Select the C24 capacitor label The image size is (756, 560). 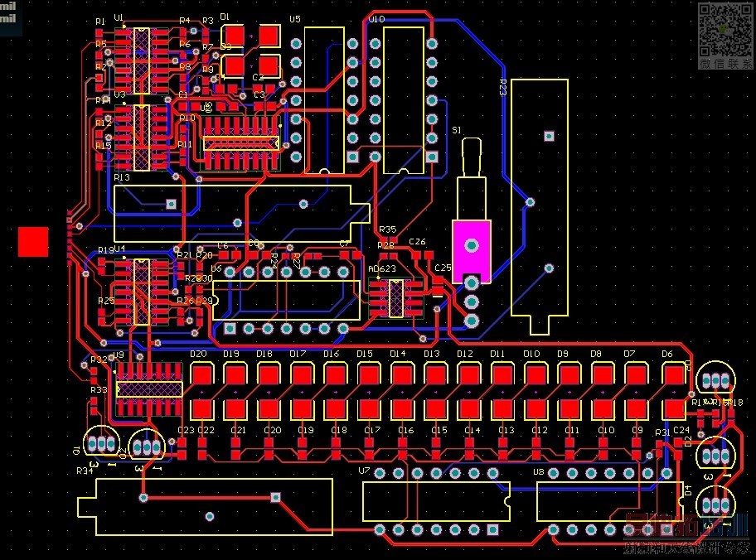(681, 430)
